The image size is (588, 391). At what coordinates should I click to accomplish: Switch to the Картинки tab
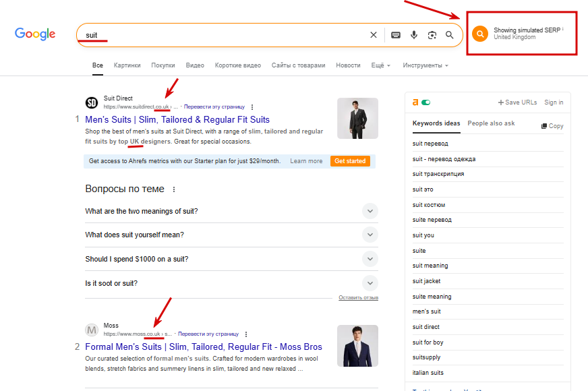(127, 65)
